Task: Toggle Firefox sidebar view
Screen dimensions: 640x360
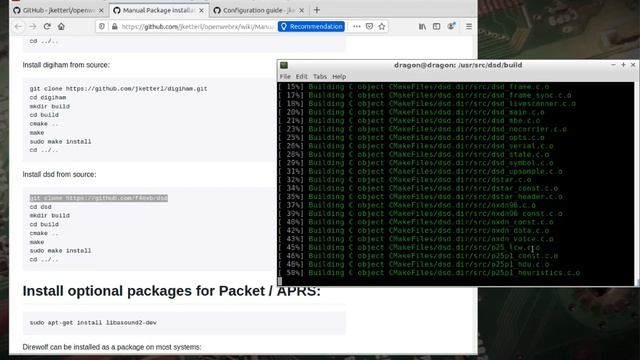Action: [436, 27]
